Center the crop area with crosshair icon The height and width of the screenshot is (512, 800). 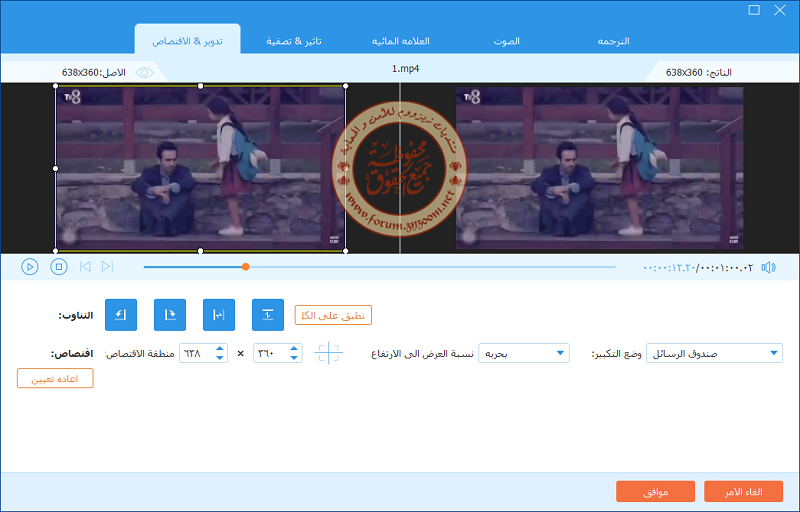pyautogui.click(x=329, y=353)
